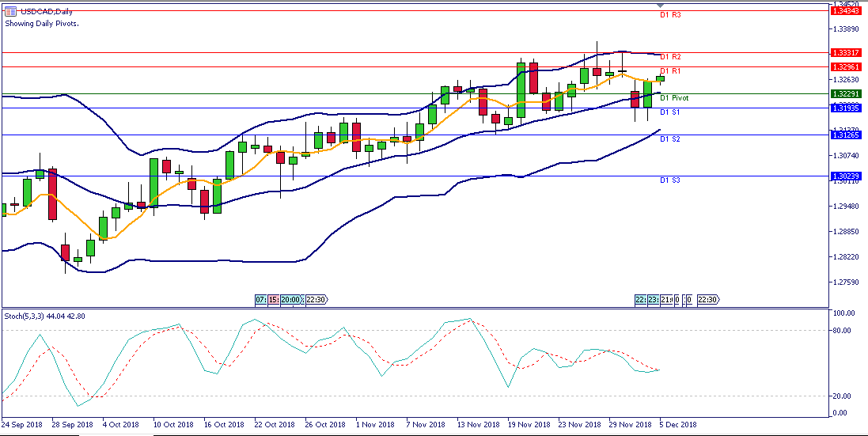The height and width of the screenshot is (436, 868).
Task: Click the pink 15: event marker
Action: click(272, 300)
